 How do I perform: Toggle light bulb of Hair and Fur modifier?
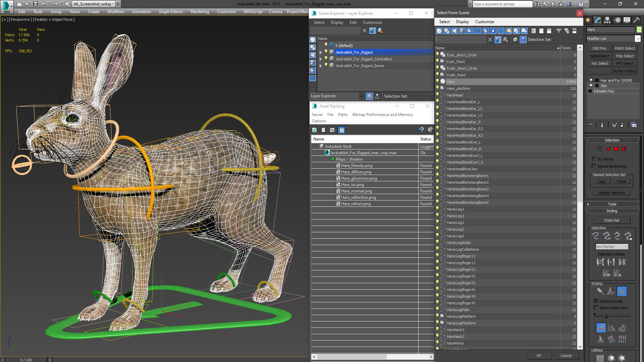click(x=591, y=80)
